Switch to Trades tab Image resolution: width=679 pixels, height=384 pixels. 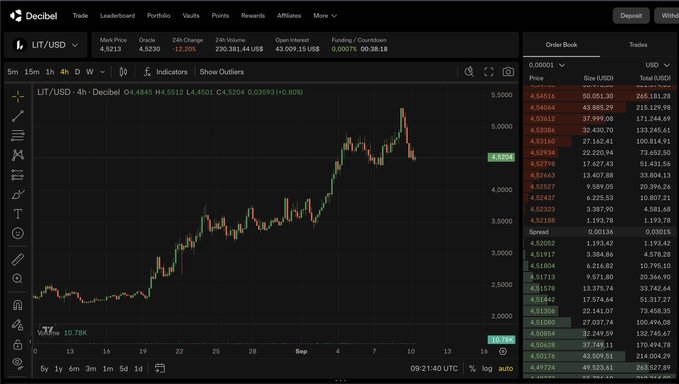(x=638, y=45)
